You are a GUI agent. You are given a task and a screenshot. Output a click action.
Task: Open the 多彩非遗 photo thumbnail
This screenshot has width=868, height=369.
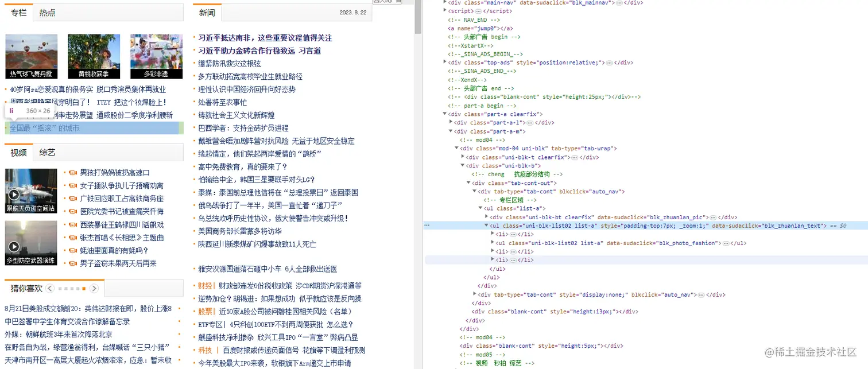[156, 56]
